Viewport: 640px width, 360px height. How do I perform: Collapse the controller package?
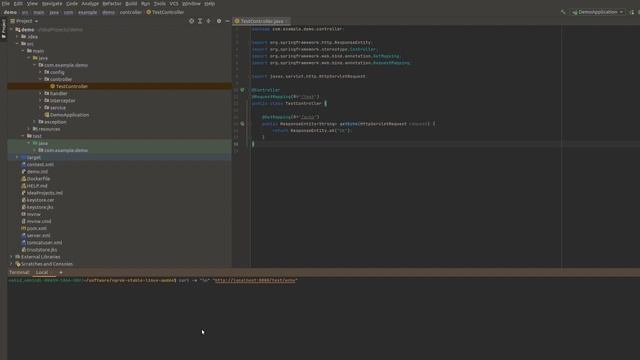pos(40,79)
